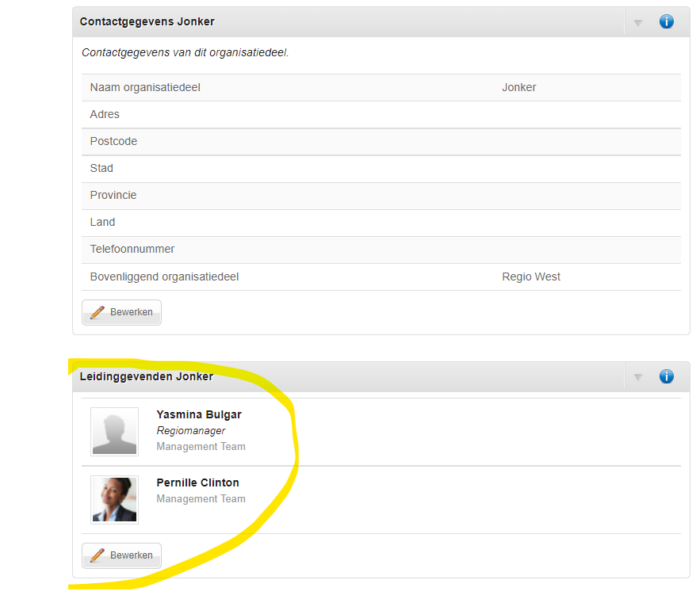
Task: Click Bewerken under contact details
Action: pos(121,312)
